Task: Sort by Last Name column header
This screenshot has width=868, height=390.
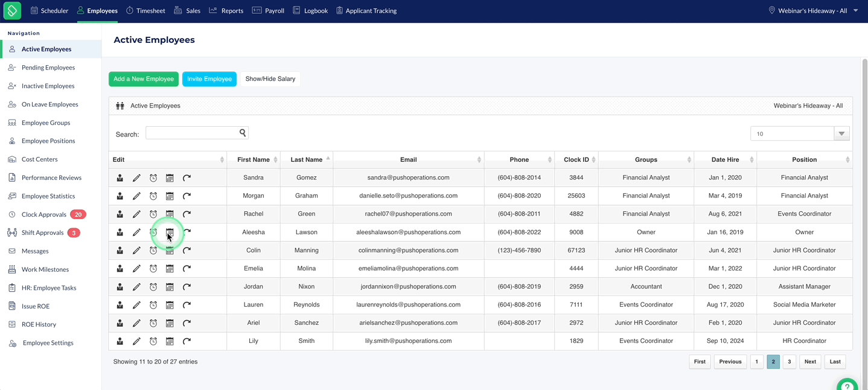Action: [307, 160]
